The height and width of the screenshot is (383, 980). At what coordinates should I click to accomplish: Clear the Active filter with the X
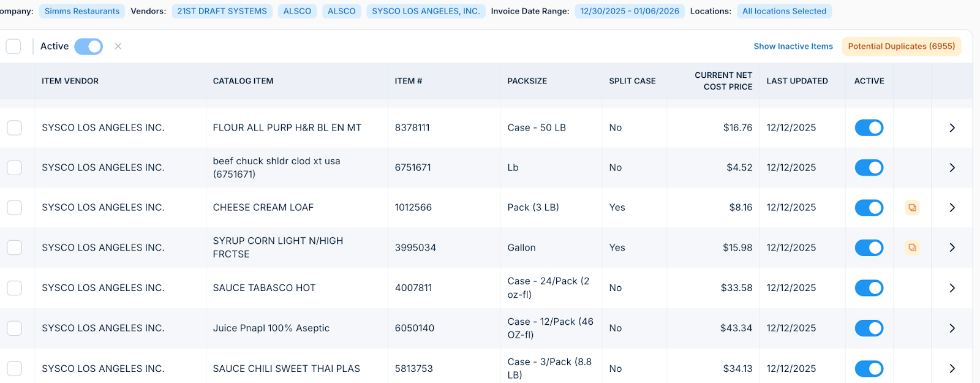118,47
